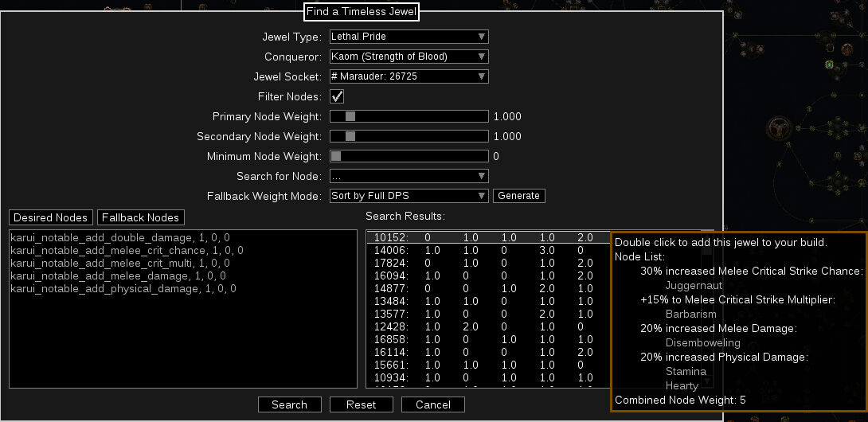Screen dimensions: 868x422
Task: Click the karui_notable_add_physical_damage line
Action: coord(123,288)
